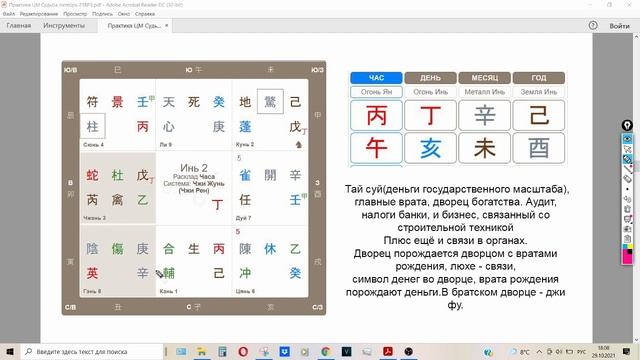The width and height of the screenshot is (640, 360).
Task: Open Calculator from the taskbar
Action: pyautogui.click(x=222, y=351)
